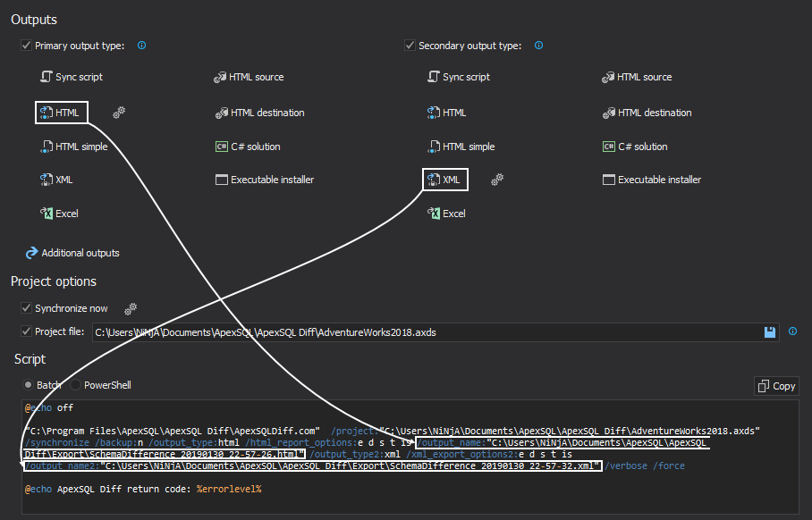Open XML secondary output options gear
The image size is (812, 520).
[496, 179]
